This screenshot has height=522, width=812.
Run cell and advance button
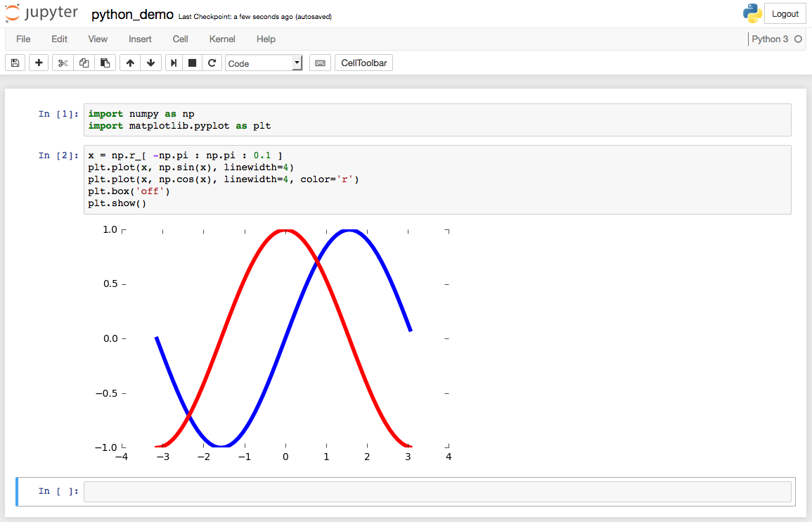(x=172, y=63)
